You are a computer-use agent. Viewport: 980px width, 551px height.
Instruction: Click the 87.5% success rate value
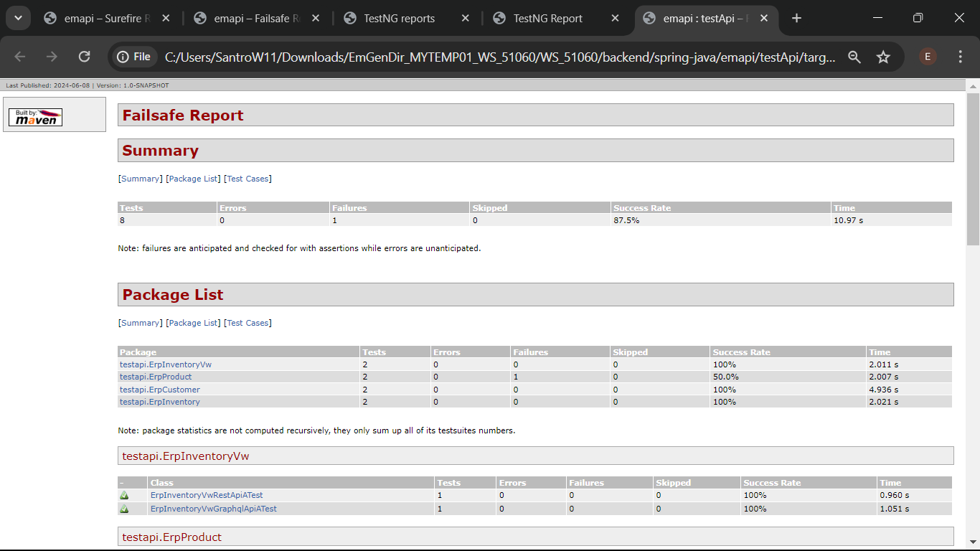[626, 220]
